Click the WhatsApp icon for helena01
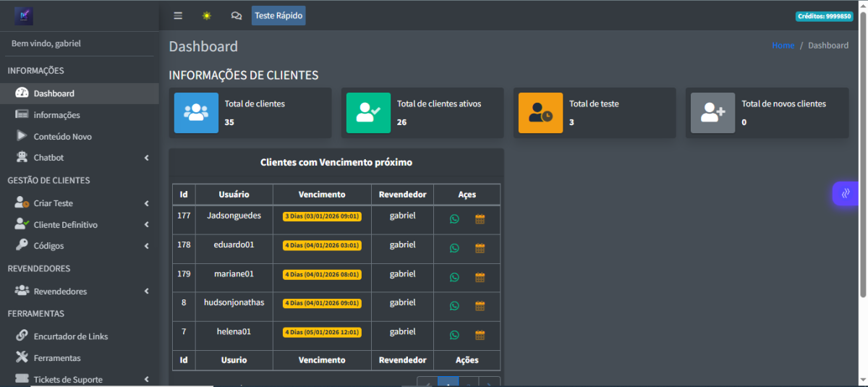Viewport: 868px width, 387px height. point(454,335)
